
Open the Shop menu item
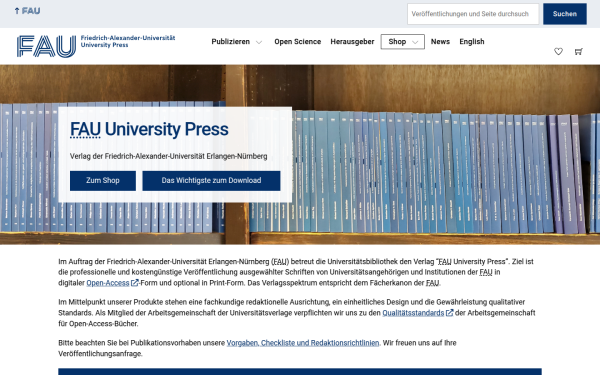(397, 41)
